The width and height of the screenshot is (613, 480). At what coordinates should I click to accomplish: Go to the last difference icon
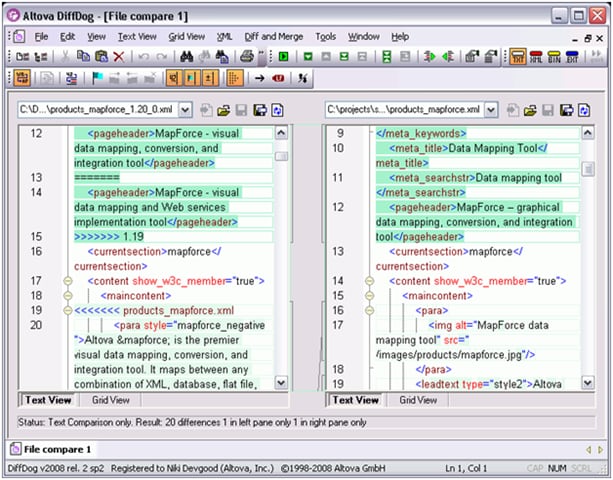point(344,57)
